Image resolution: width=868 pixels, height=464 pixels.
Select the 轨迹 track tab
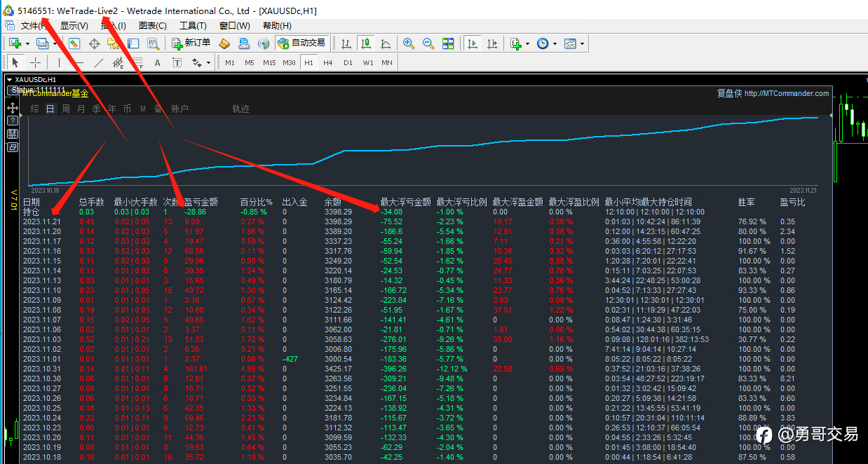tap(240, 109)
